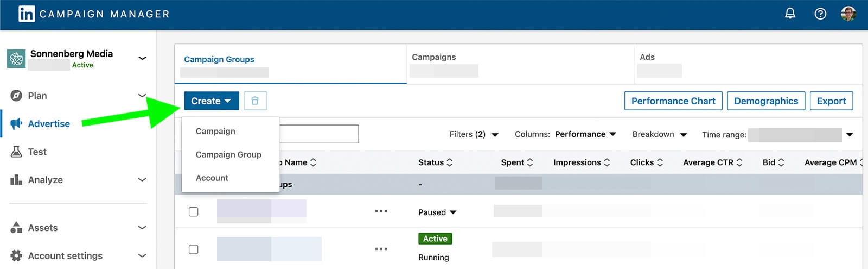Tick the checkbox for the Paused campaign group
Image resolution: width=868 pixels, height=269 pixels.
tap(193, 212)
